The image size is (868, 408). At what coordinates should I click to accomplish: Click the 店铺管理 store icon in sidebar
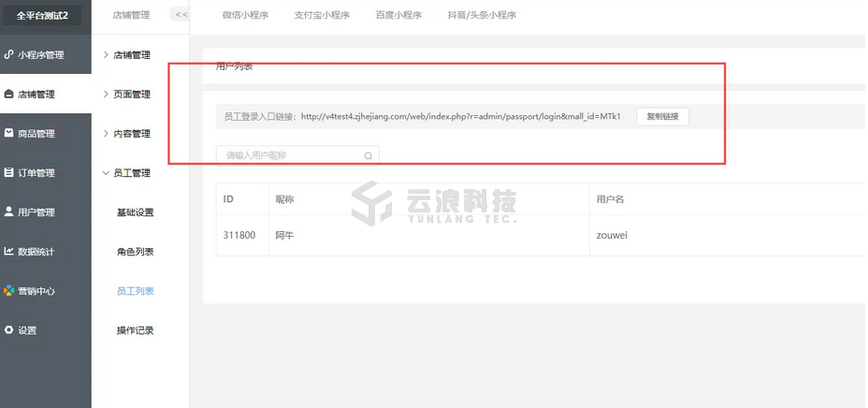tap(9, 95)
